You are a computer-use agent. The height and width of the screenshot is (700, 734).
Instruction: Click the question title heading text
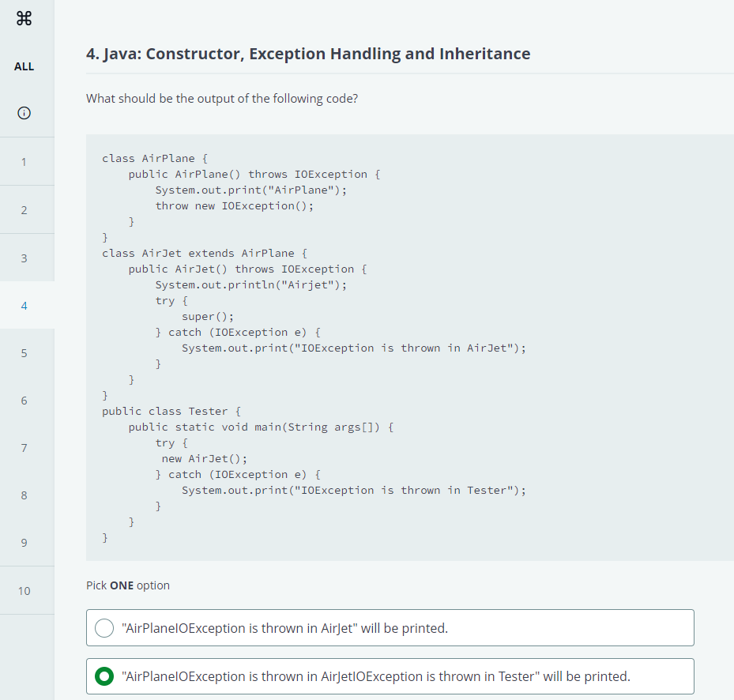308,54
